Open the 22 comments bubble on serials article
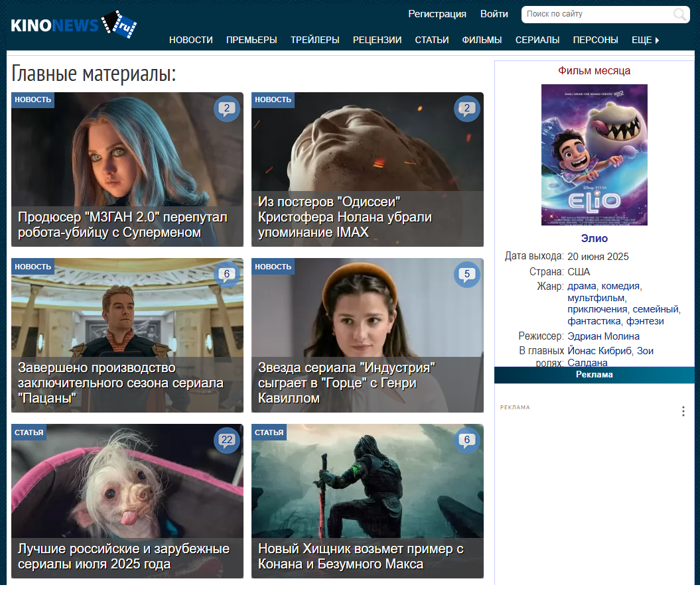 click(x=227, y=440)
